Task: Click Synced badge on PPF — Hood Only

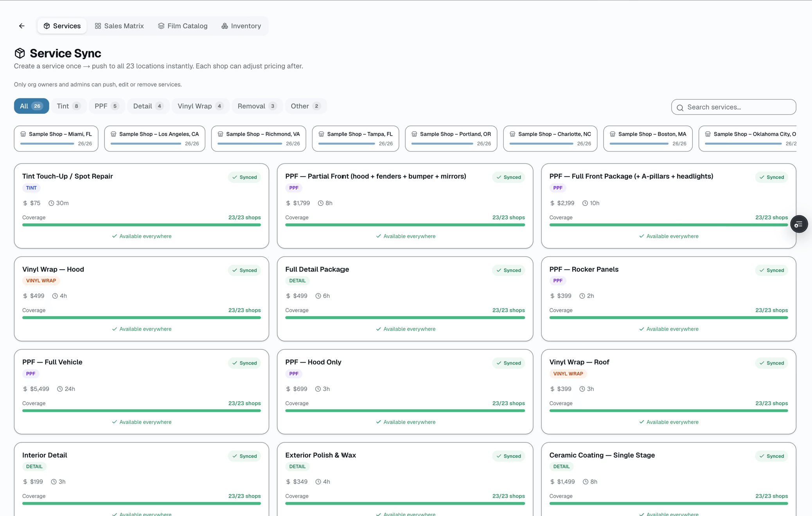Action: [x=508, y=363]
